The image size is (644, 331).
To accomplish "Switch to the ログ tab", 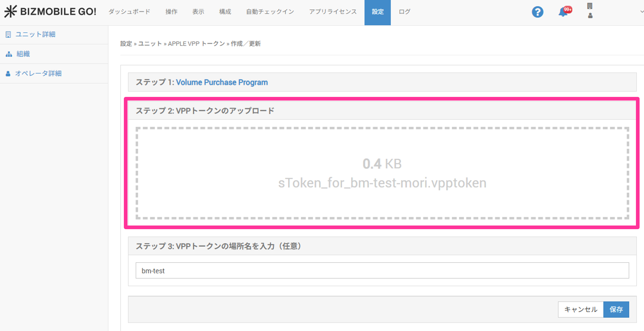I will (x=404, y=12).
